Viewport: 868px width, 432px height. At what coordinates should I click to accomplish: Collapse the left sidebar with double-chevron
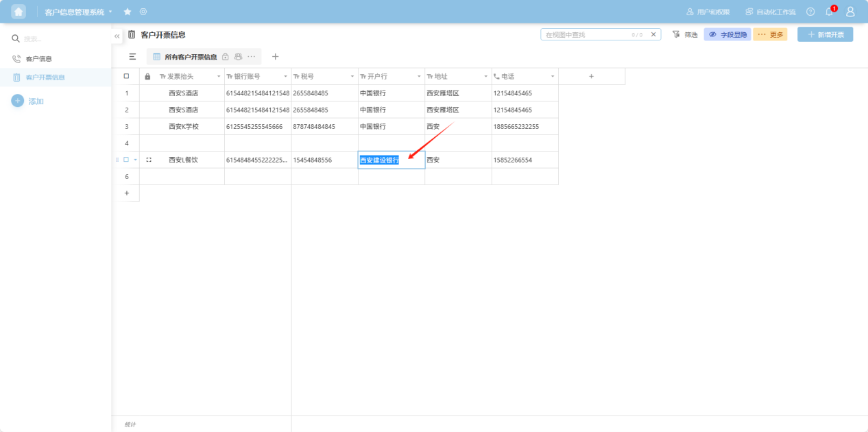pos(117,36)
